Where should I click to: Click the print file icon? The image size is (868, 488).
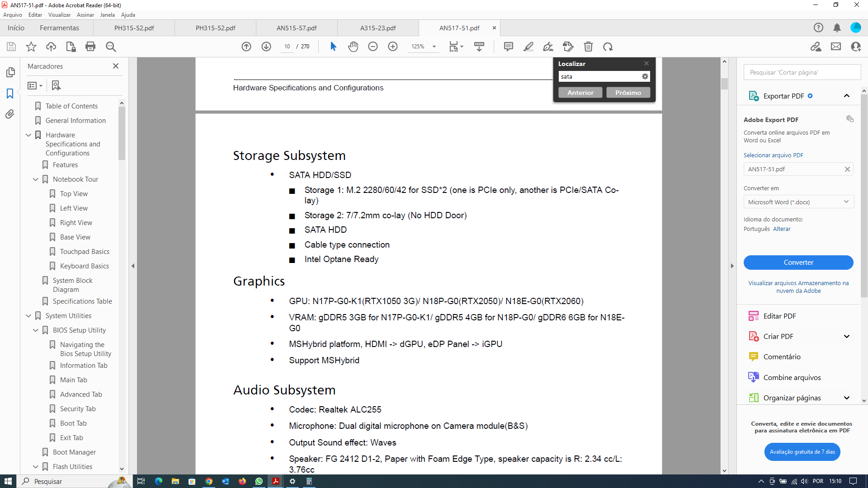click(x=90, y=47)
